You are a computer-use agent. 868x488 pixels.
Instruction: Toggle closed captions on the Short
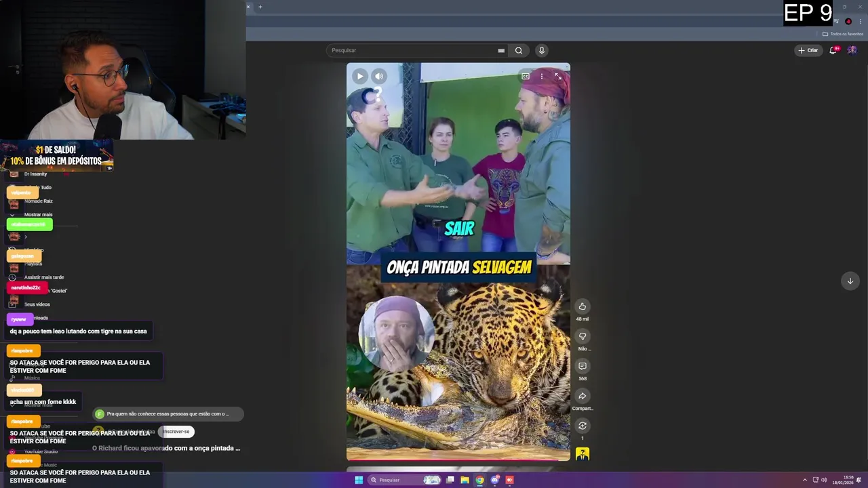coord(525,77)
